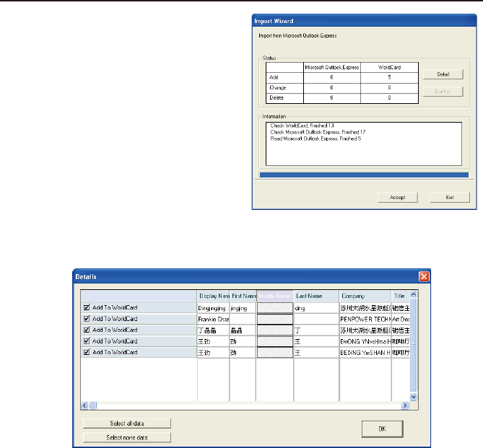Click Select all data button
483x448 pixels.
(x=127, y=423)
